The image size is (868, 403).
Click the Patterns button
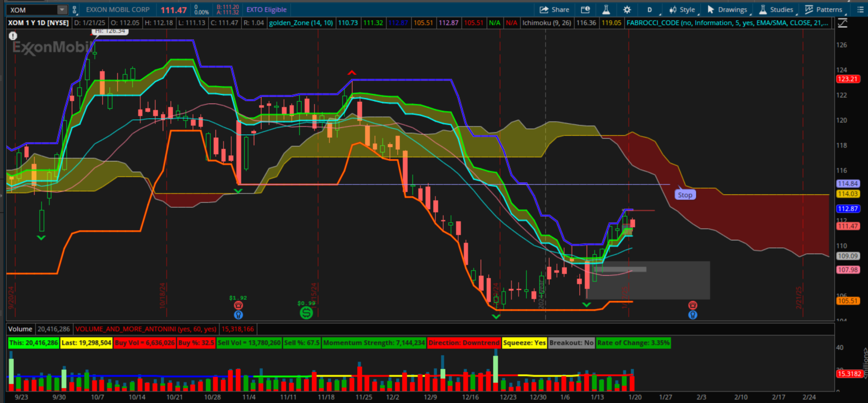824,10
